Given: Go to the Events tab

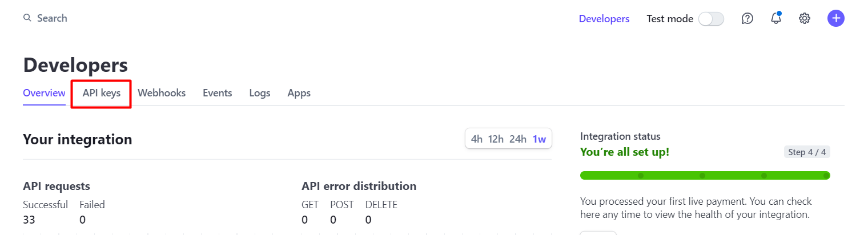Looking at the screenshot, I should point(218,93).
